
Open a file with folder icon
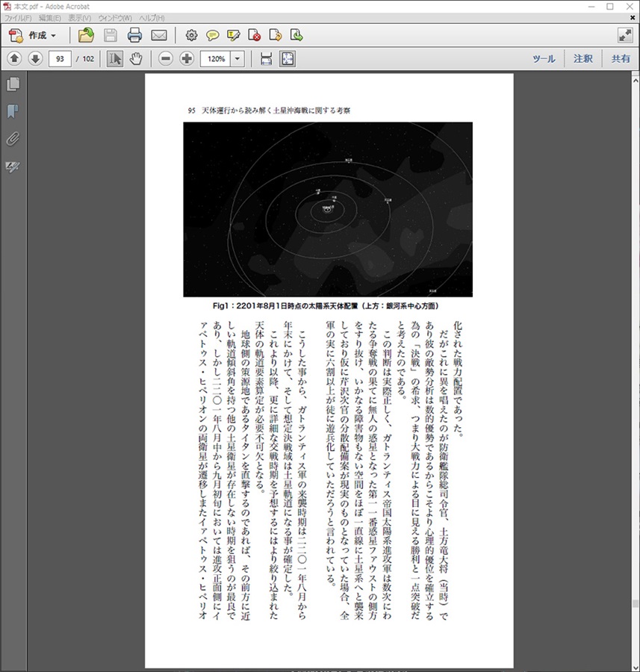pos(86,35)
